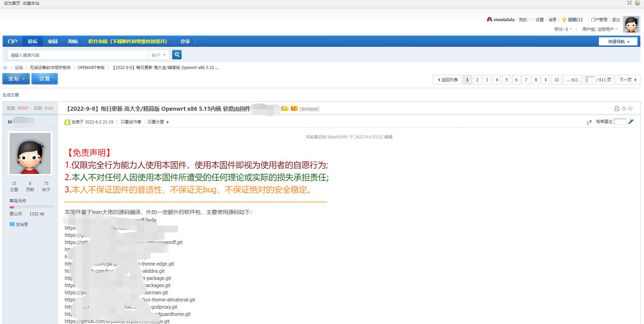Open the 论坛 navigation tab

(x=33, y=41)
